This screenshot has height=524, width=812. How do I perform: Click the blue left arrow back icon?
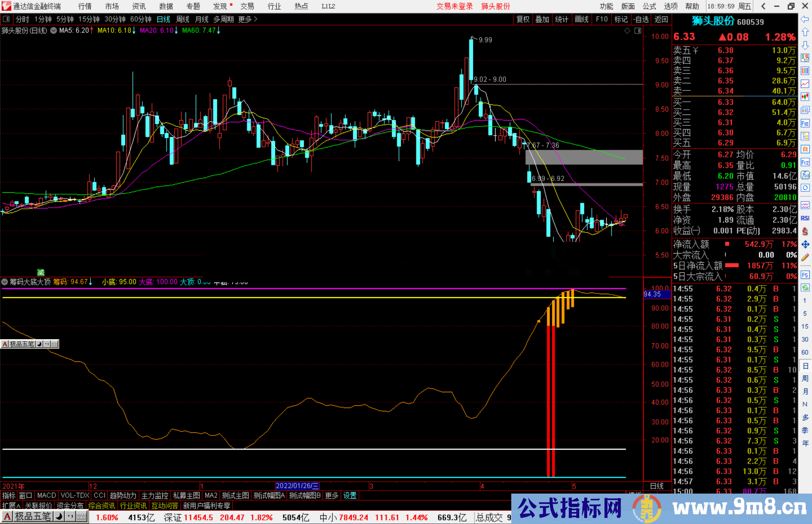(805, 19)
